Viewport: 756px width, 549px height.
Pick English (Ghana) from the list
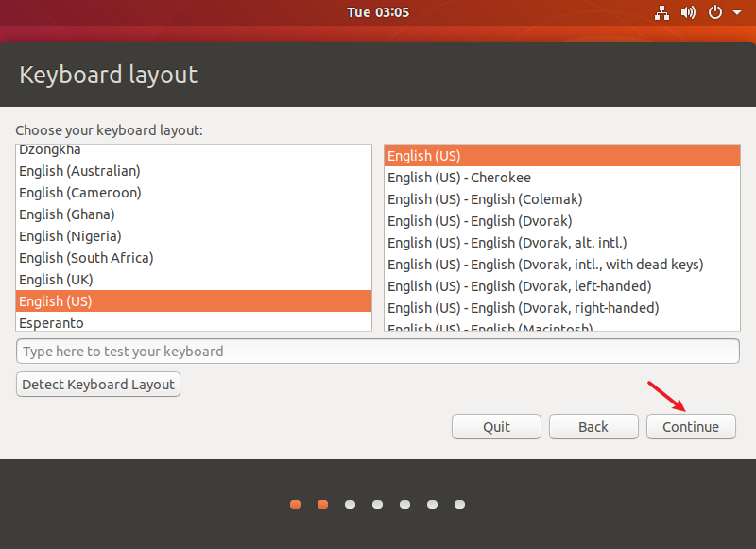[x=194, y=214]
